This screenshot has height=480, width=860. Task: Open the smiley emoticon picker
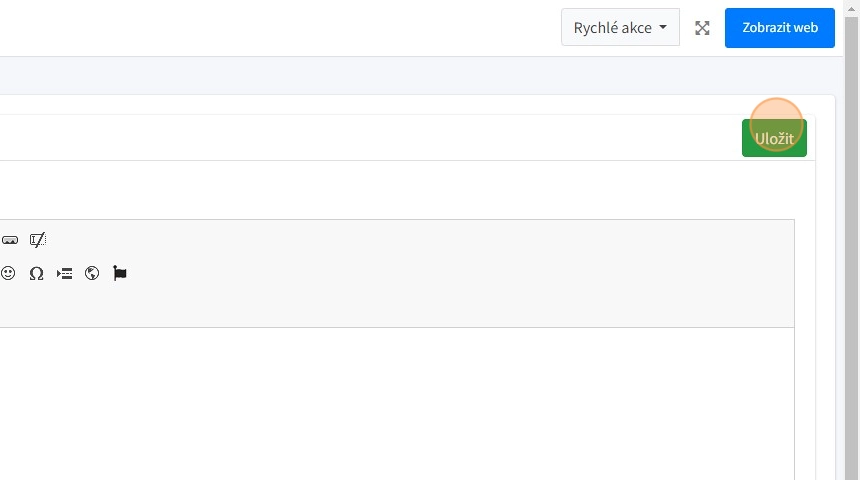8,273
